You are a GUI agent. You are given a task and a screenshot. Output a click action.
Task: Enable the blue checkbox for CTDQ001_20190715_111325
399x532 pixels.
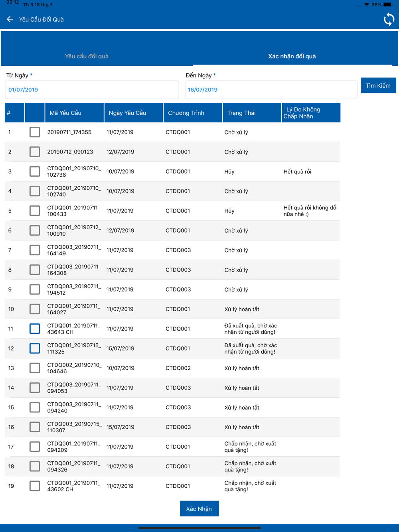pyautogui.click(x=35, y=348)
